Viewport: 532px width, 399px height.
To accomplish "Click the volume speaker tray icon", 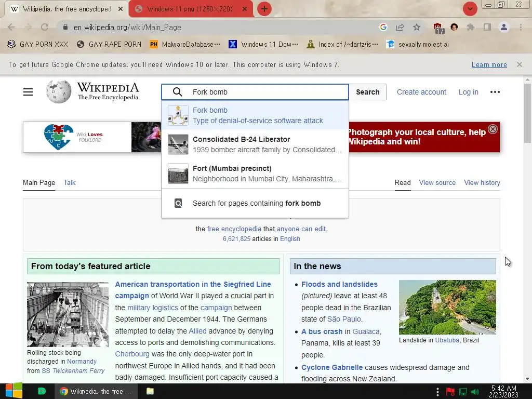I will (x=475, y=392).
